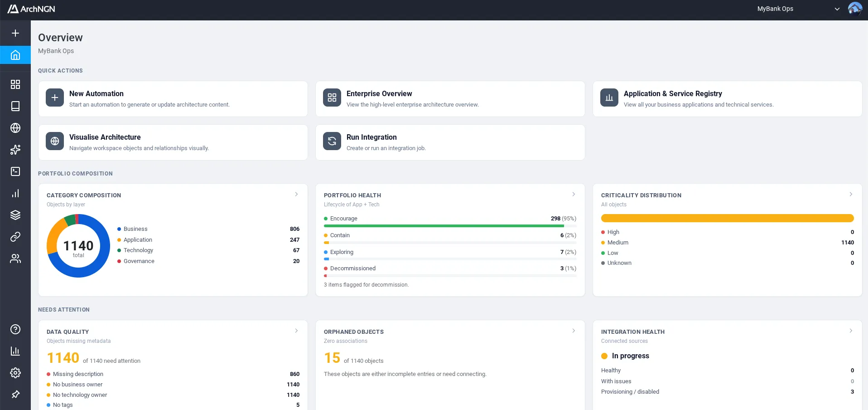Viewport: 868px width, 410px height.
Task: Select the Governance legend entry
Action: (208, 261)
